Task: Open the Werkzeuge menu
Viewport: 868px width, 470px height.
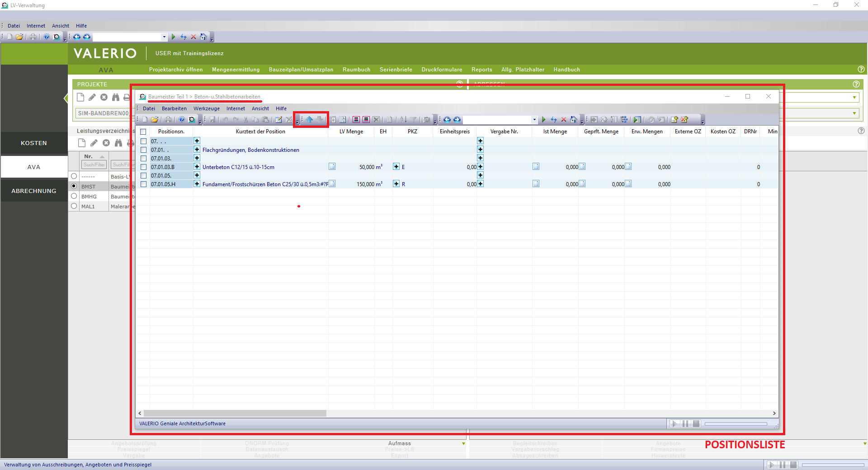Action: pos(206,108)
